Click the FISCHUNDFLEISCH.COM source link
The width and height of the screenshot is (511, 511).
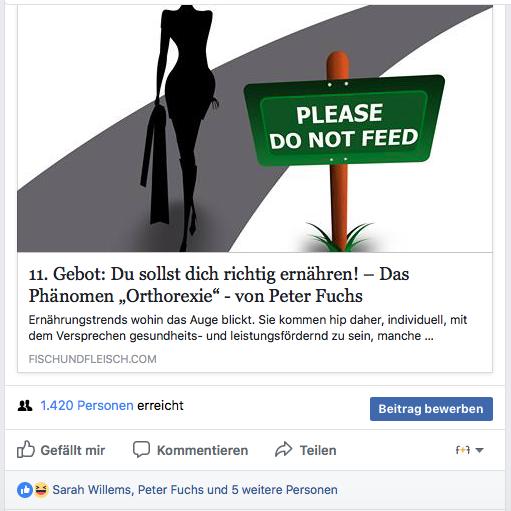pyautogui.click(x=92, y=359)
